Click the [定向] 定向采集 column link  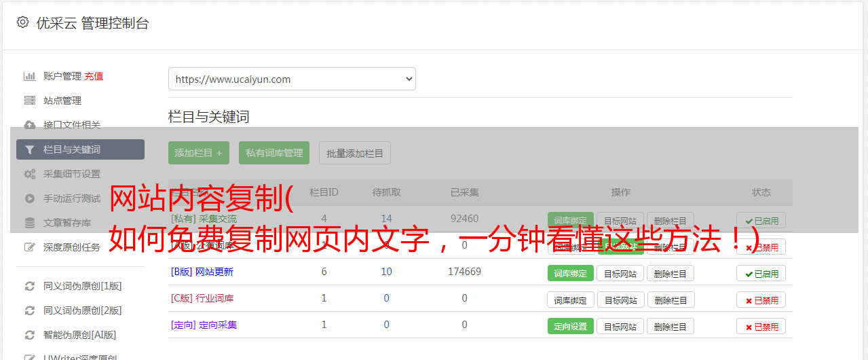(x=204, y=325)
